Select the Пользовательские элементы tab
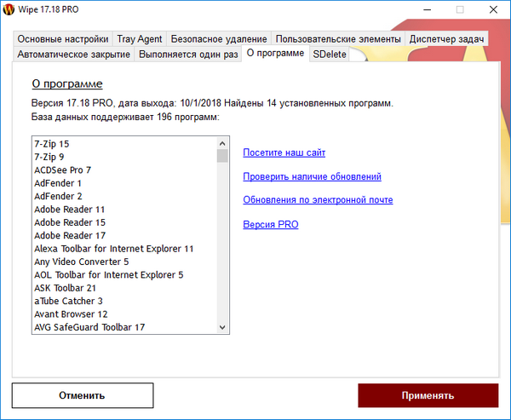 [338, 39]
